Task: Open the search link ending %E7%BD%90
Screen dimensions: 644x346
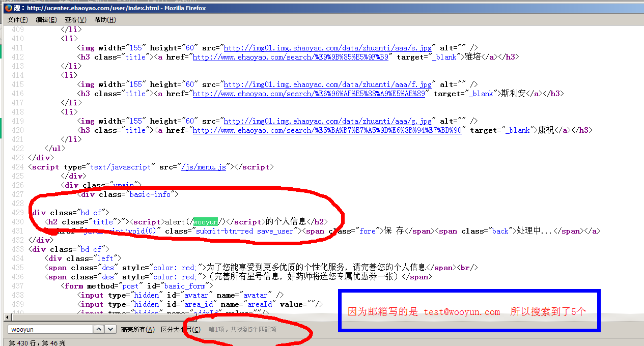Action: tap(327, 130)
